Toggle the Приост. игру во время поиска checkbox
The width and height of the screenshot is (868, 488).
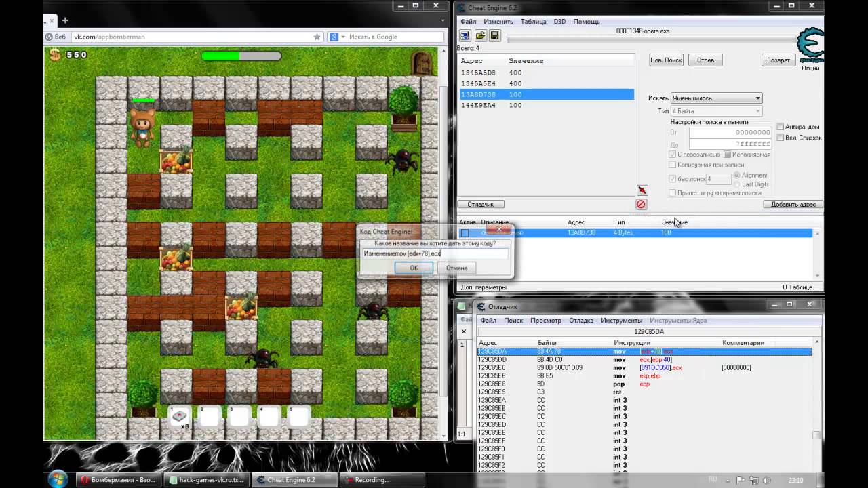click(673, 193)
